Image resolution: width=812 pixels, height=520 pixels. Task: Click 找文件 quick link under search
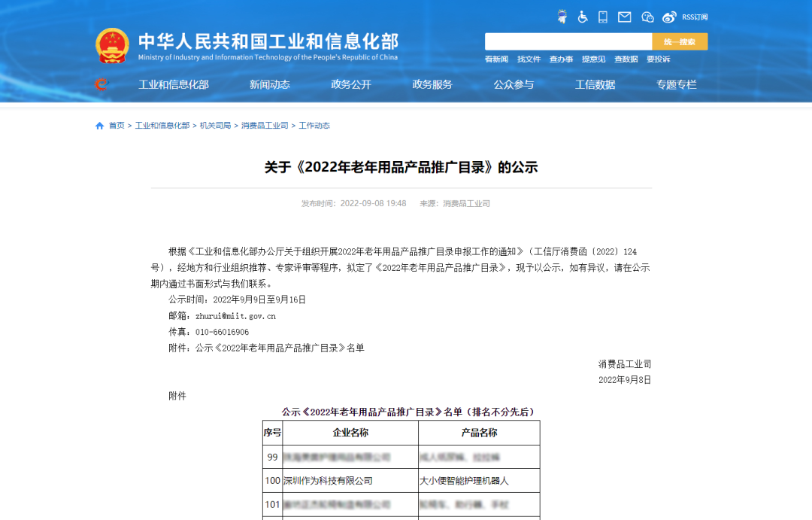529,59
